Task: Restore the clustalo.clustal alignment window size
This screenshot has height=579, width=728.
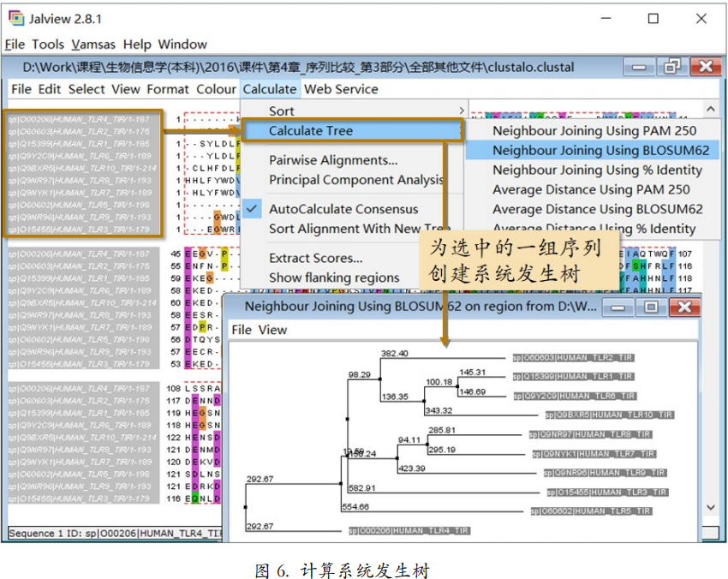Action: point(672,66)
